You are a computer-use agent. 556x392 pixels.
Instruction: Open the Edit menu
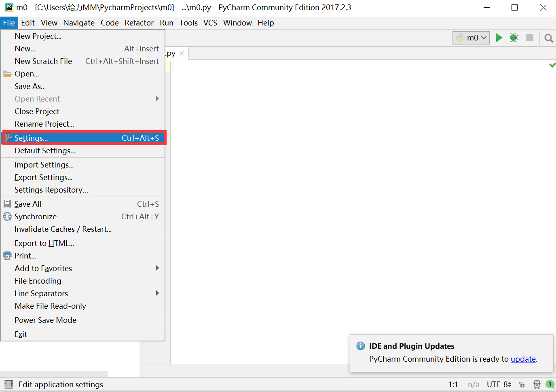28,23
